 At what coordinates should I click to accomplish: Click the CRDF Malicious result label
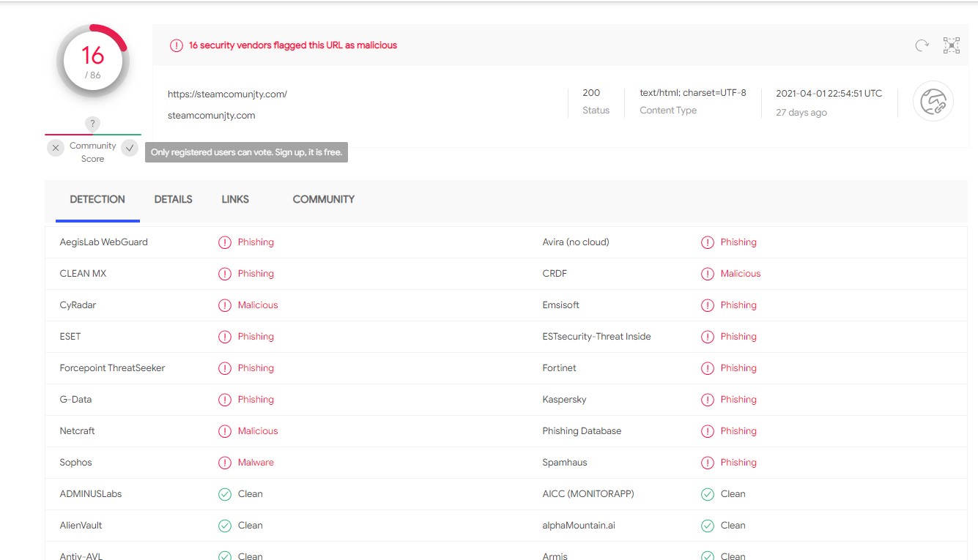tap(740, 274)
